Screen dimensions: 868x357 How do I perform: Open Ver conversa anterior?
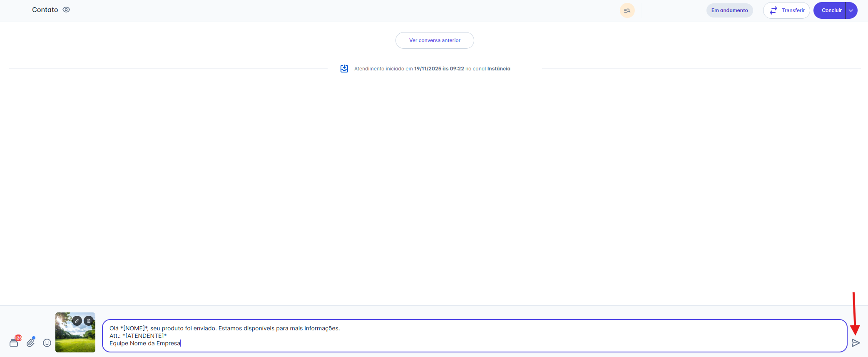click(435, 40)
